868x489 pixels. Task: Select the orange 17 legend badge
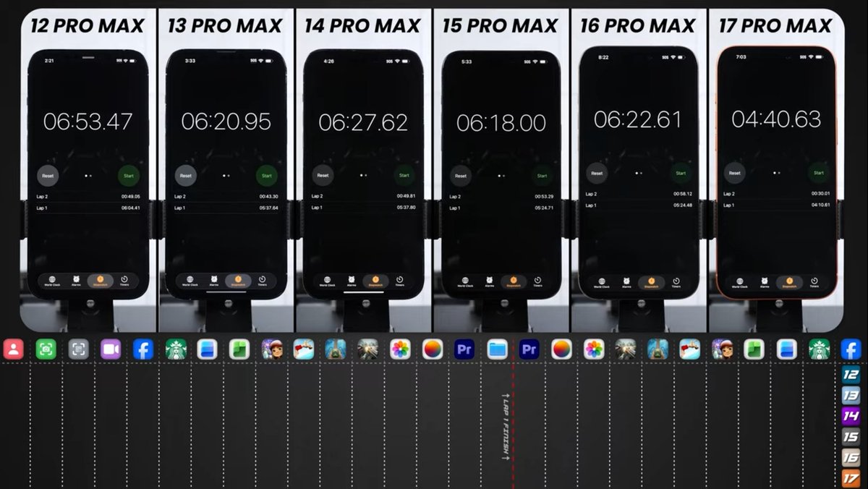851,477
